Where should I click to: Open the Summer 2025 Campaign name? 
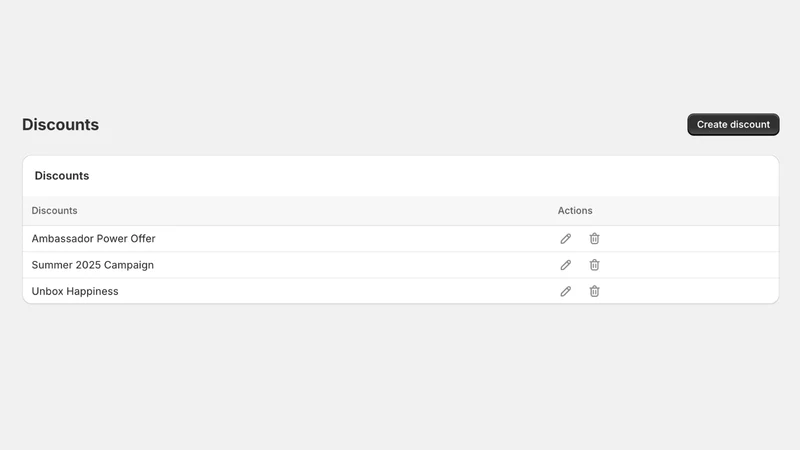click(x=92, y=265)
